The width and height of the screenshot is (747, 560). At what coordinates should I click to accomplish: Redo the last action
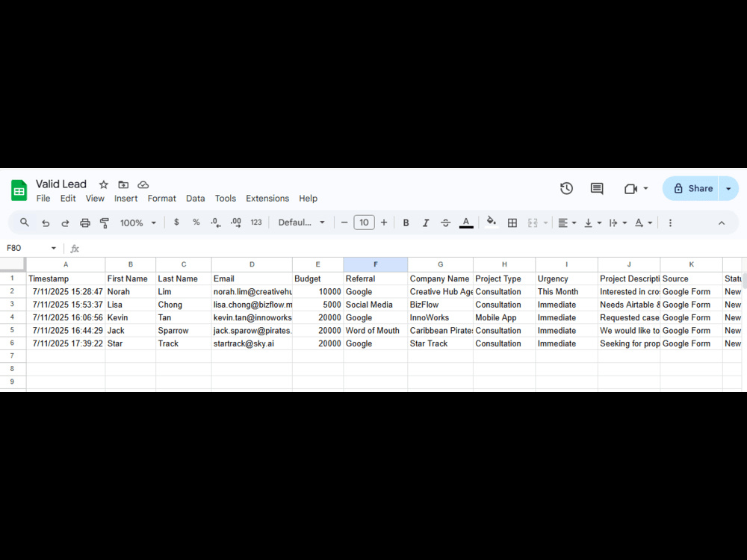pos(65,223)
